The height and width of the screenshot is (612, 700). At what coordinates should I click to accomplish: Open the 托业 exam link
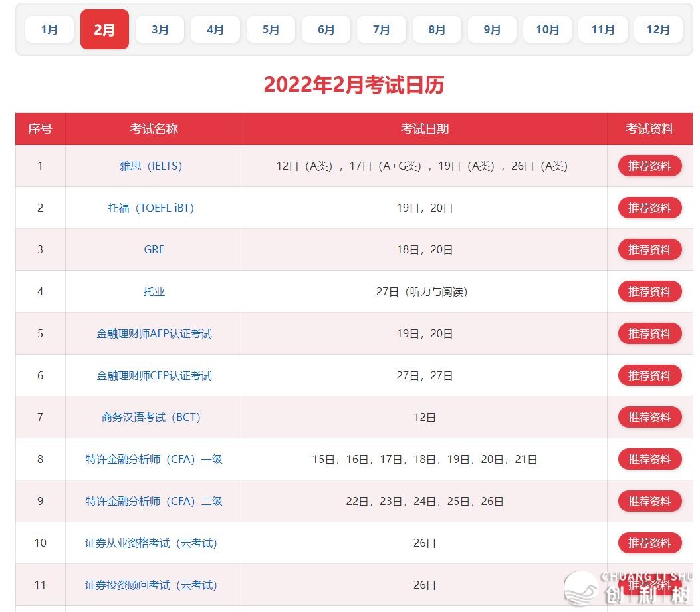tap(154, 292)
